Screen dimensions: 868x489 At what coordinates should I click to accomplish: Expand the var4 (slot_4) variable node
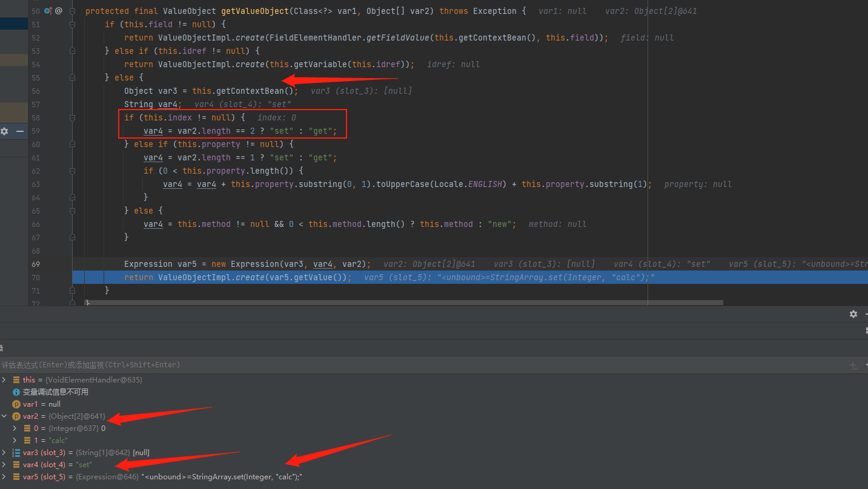pos(4,465)
